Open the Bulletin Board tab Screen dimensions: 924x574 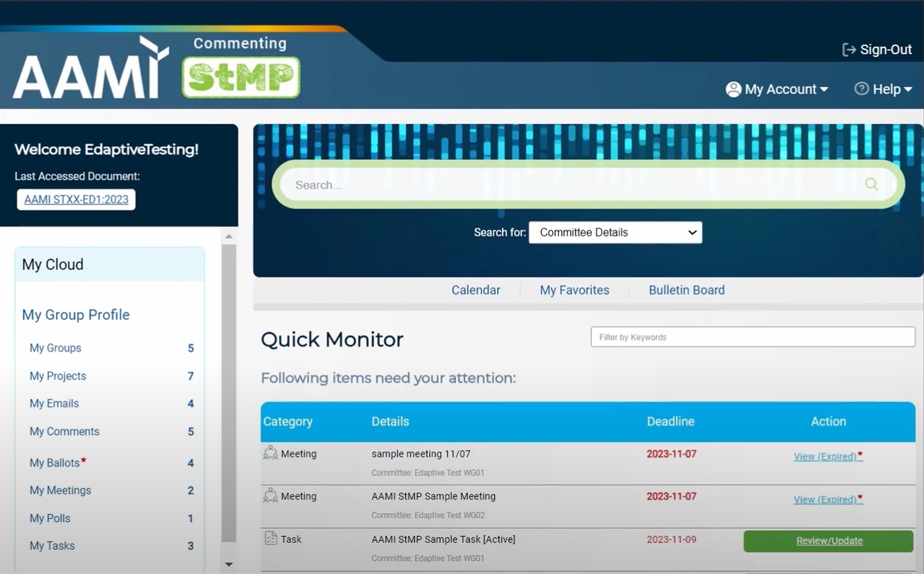686,290
